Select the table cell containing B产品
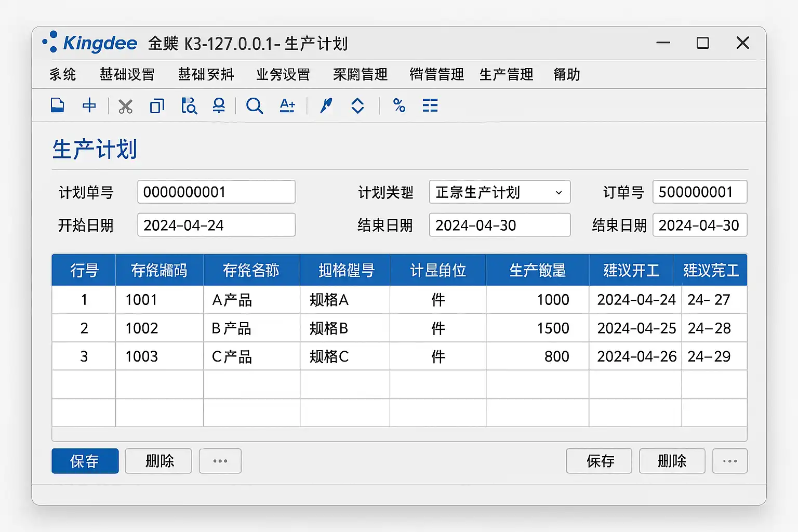The height and width of the screenshot is (532, 798). point(251,328)
